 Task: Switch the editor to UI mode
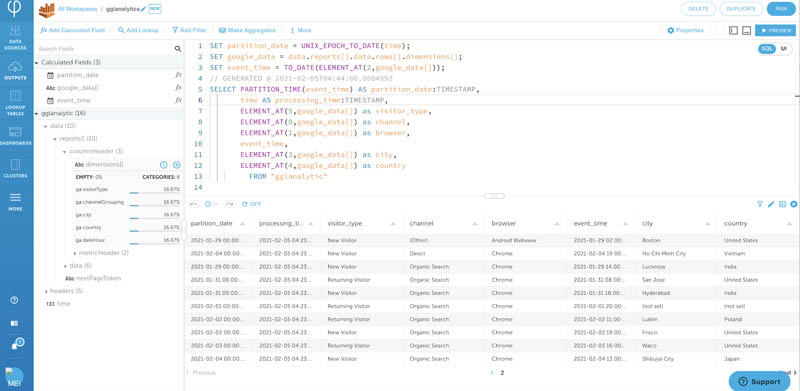(783, 48)
